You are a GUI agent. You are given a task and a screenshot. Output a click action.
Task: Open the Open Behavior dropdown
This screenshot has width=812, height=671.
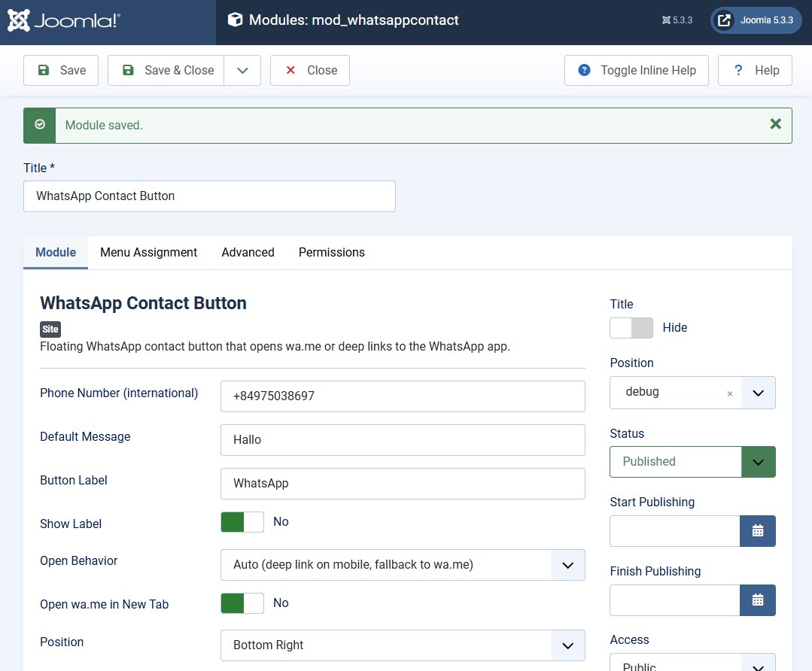[x=403, y=565]
